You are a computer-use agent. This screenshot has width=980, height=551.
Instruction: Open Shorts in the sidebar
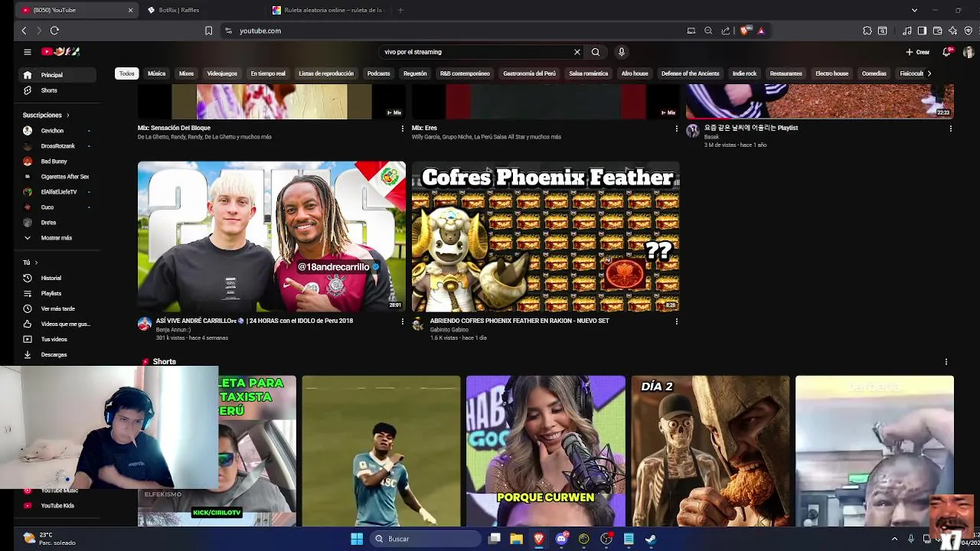point(57,90)
